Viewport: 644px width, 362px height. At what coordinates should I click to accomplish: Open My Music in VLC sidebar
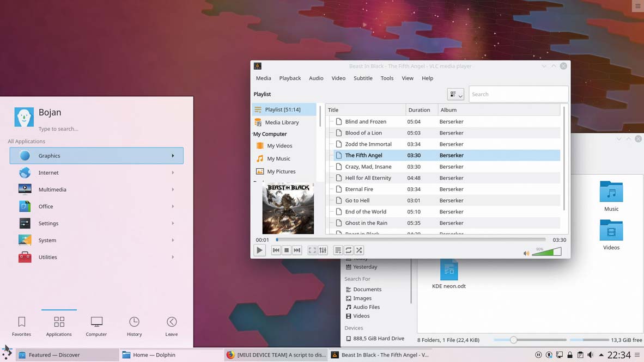click(x=278, y=158)
